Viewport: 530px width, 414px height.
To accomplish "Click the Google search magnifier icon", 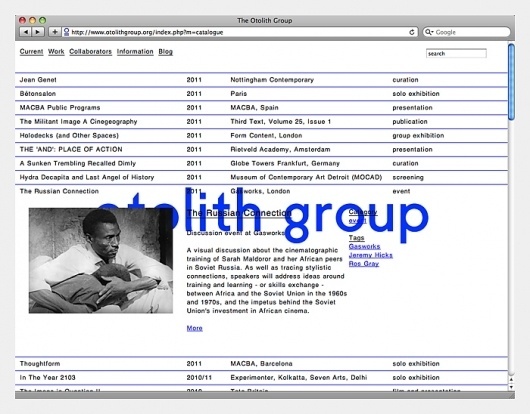I will click(429, 32).
